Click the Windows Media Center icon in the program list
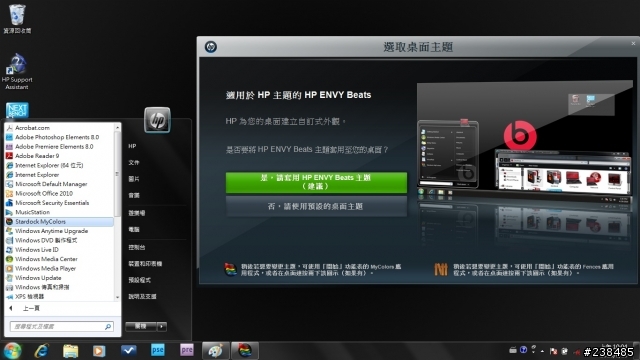The height and width of the screenshot is (360, 640). tap(9, 259)
